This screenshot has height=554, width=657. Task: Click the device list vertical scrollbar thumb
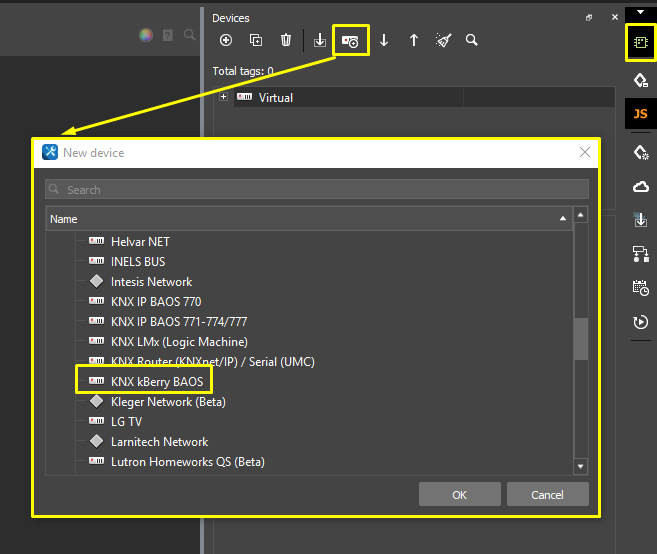pos(580,338)
